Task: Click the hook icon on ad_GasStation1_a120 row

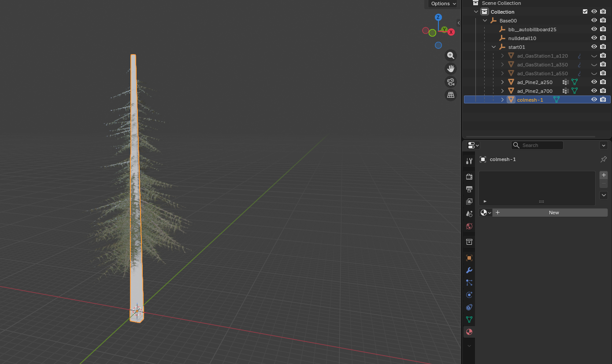Action: 579,56
